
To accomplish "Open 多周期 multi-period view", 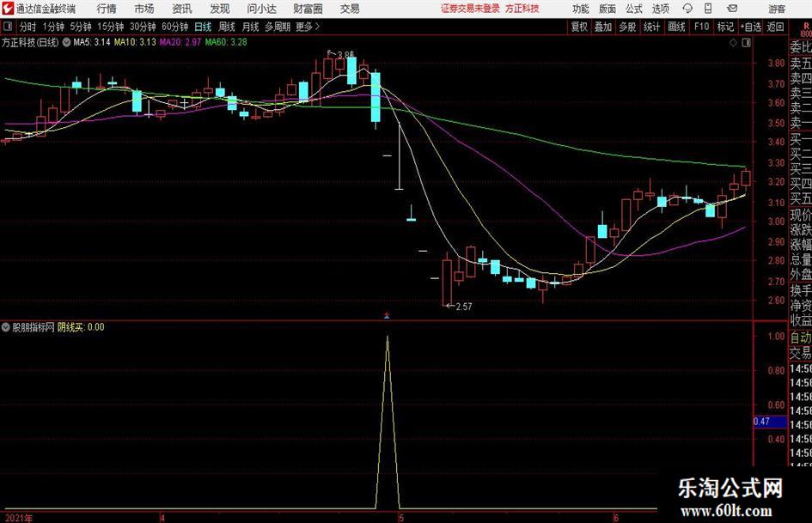I will (x=277, y=27).
